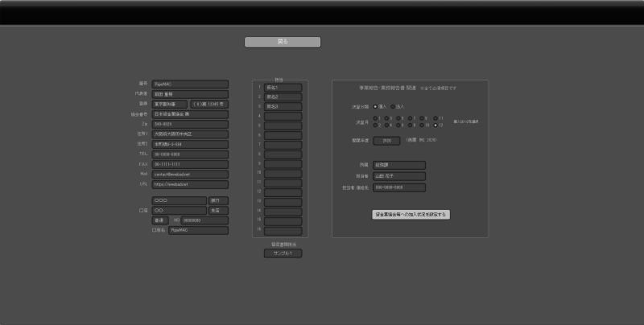Edit the 代表者 representative field

point(190,94)
